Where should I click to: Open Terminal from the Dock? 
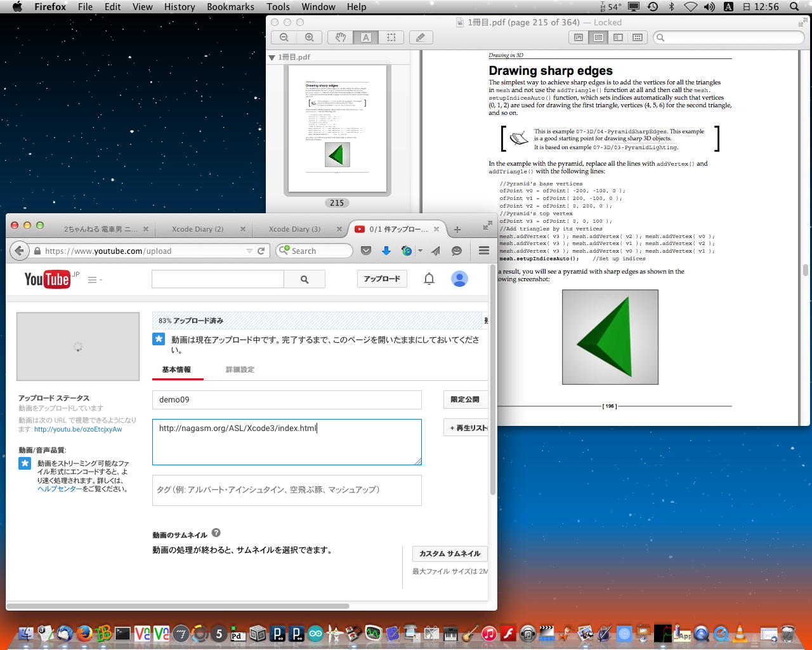click(x=122, y=633)
